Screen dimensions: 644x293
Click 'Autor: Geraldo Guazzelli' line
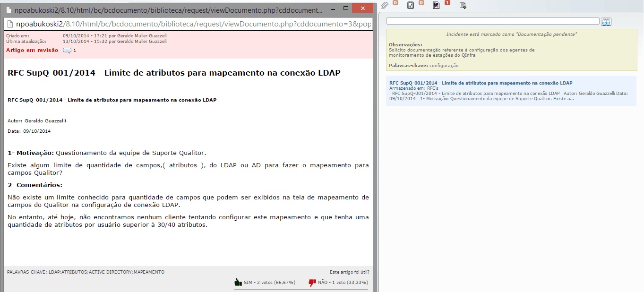[37, 121]
